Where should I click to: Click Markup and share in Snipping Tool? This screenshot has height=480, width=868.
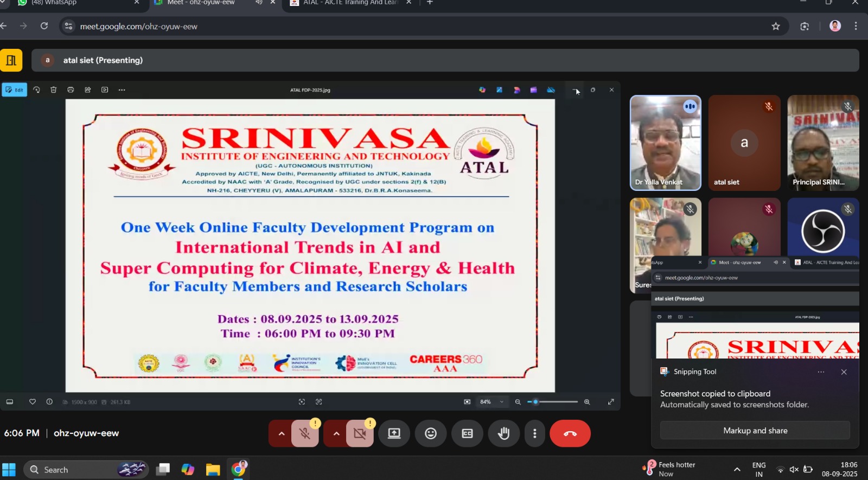pos(755,431)
